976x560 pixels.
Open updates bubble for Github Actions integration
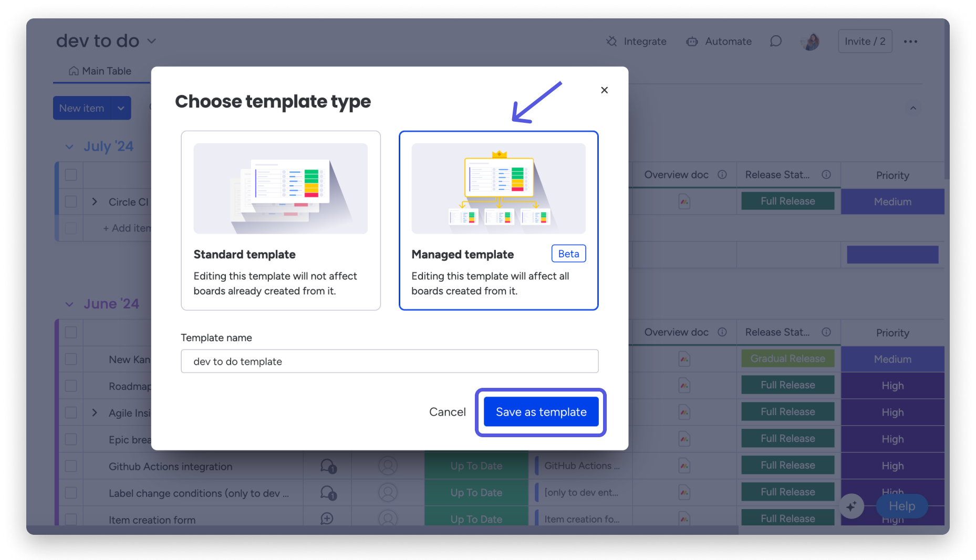328,466
